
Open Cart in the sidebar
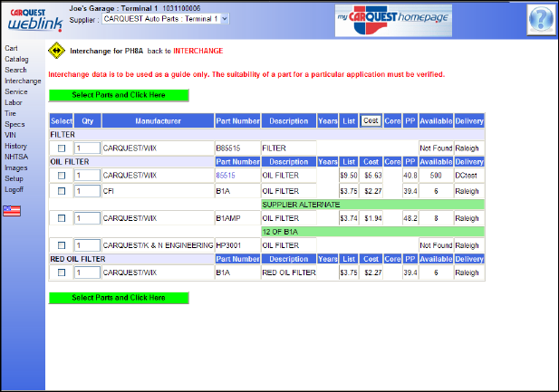12,48
